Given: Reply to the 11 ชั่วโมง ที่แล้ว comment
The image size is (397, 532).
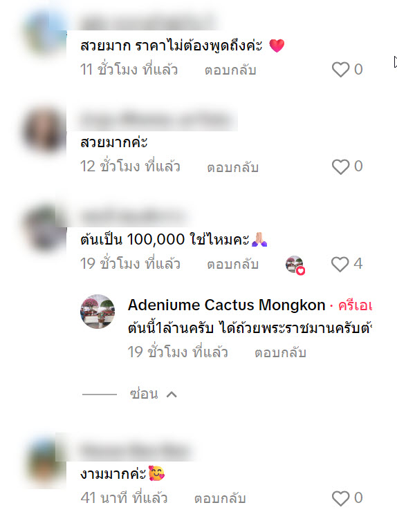Looking at the screenshot, I should (x=230, y=70).
